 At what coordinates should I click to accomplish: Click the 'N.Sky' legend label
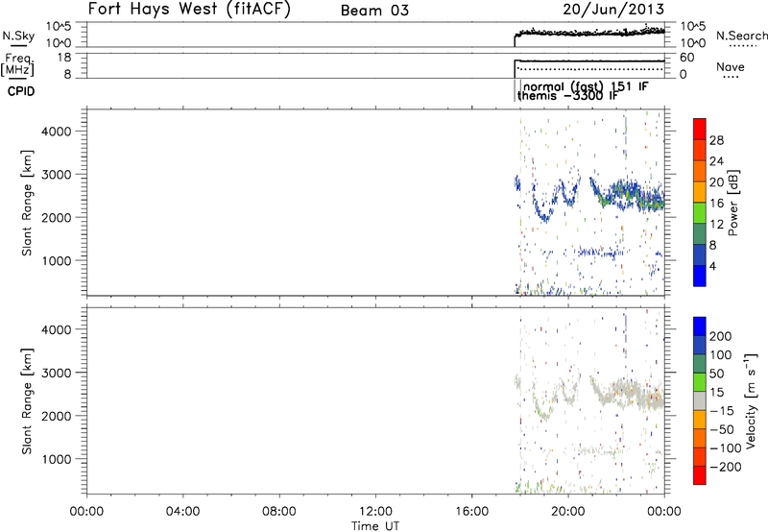tap(18, 36)
